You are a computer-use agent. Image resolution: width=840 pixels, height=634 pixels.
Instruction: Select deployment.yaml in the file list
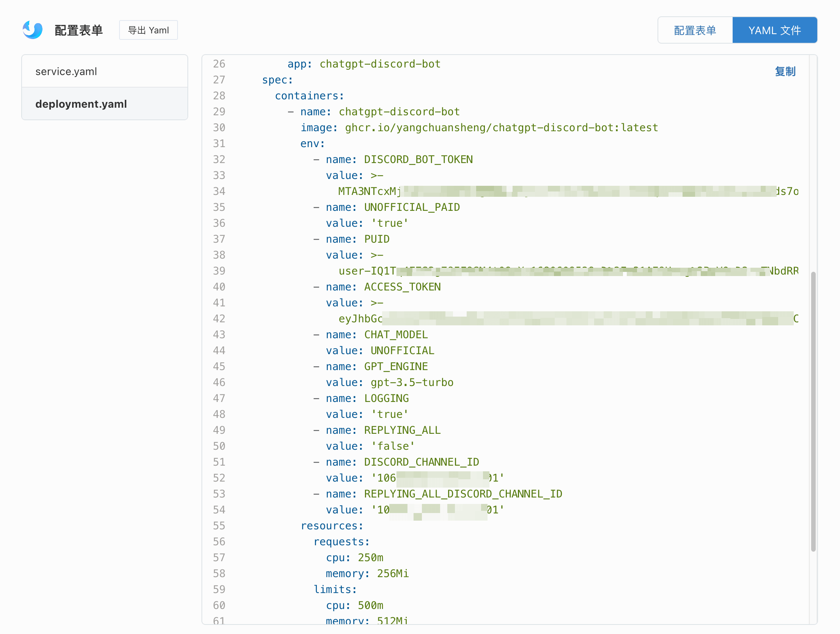pyautogui.click(x=105, y=104)
